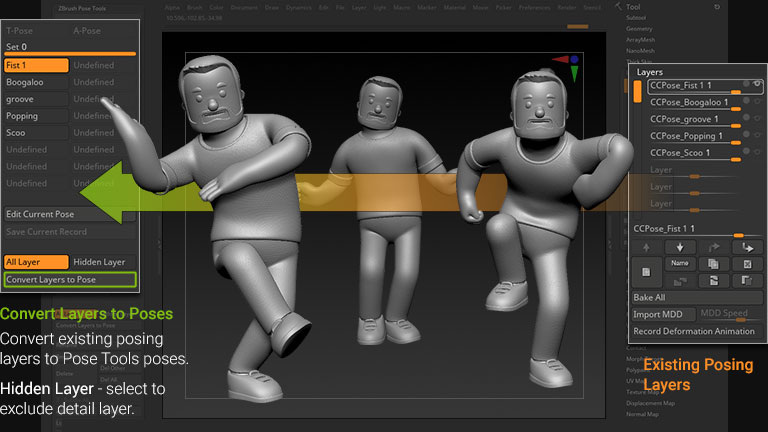
Task: Expand the ArrayMesh subpalette
Action: point(640,40)
